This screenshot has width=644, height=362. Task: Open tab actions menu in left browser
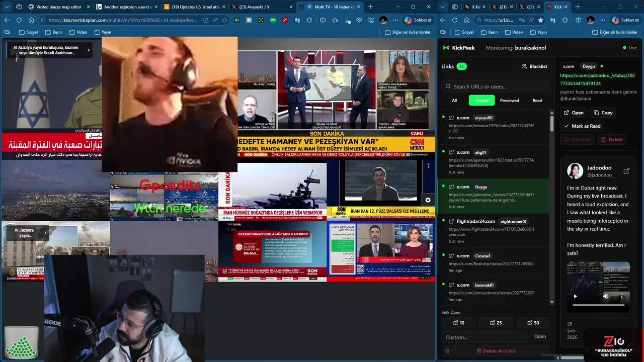[x=7, y=7]
